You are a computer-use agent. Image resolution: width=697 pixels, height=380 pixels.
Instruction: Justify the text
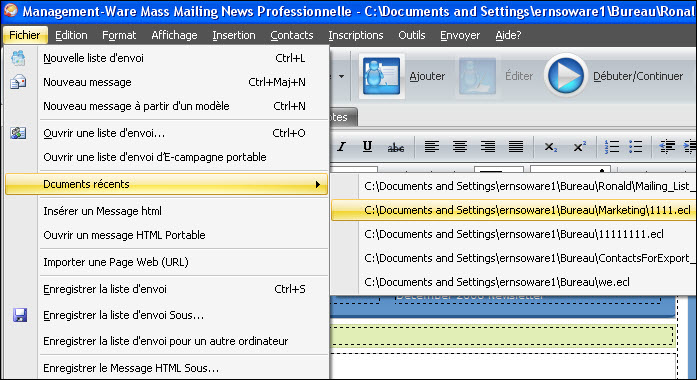516,146
